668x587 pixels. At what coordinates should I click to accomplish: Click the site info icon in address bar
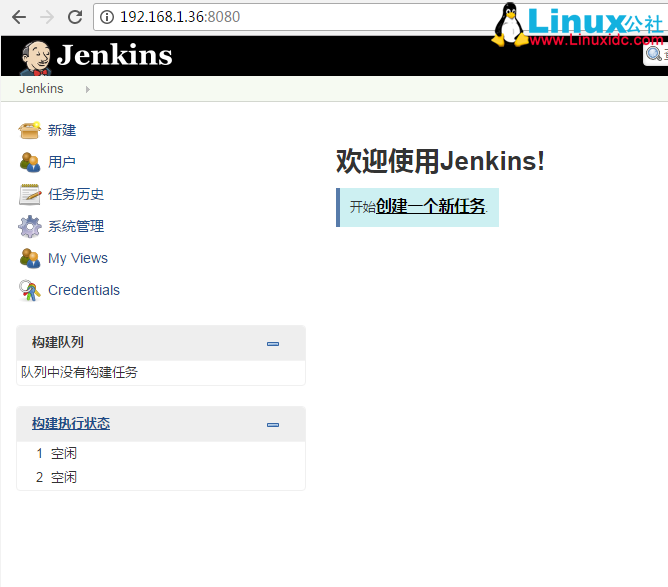coord(107,17)
